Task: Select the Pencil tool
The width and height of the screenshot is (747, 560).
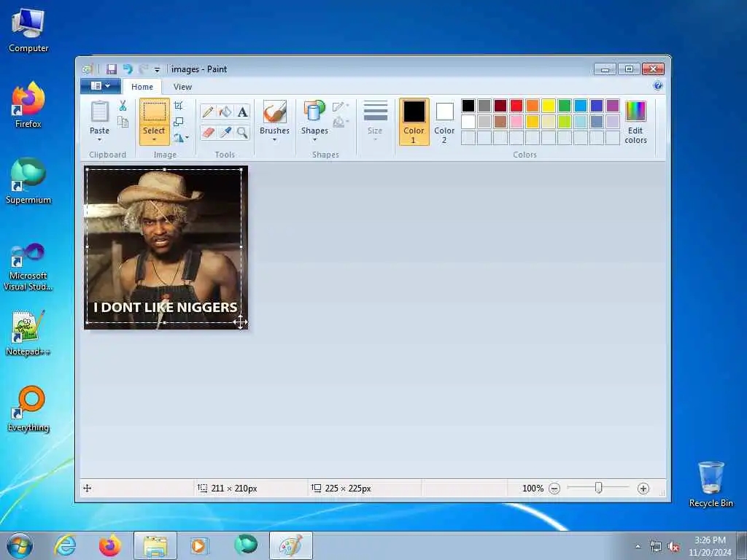Action: tap(208, 112)
